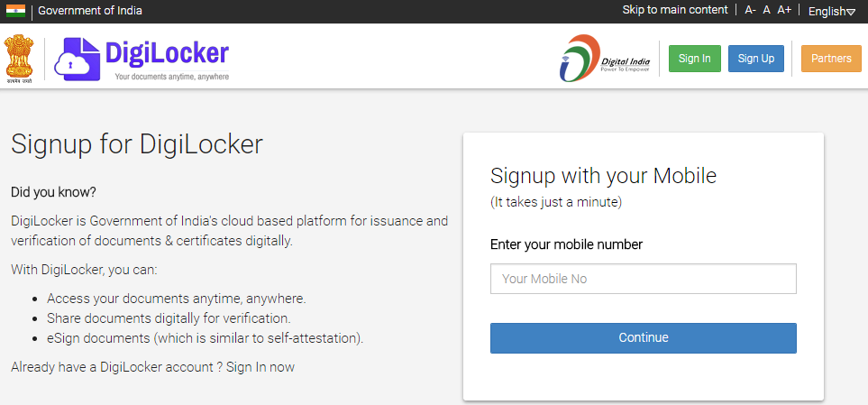868x405 pixels.
Task: Click the Share documents digitally bullet
Action: [x=169, y=318]
